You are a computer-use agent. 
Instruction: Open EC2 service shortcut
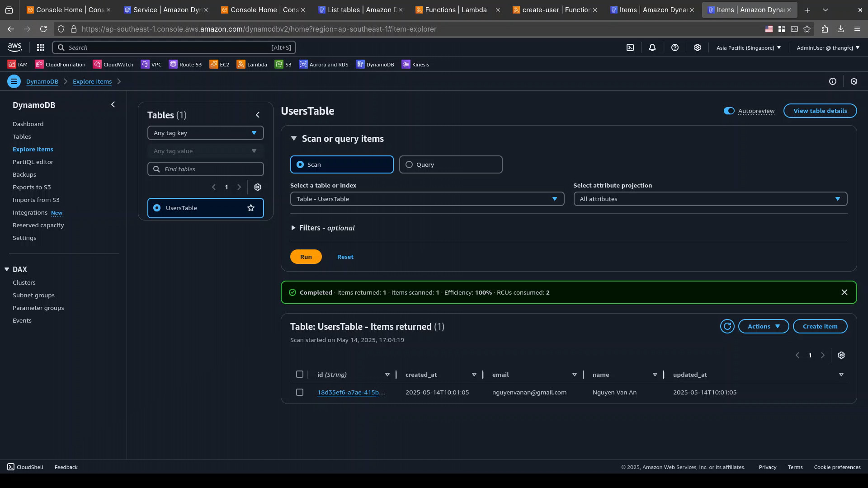(x=220, y=64)
